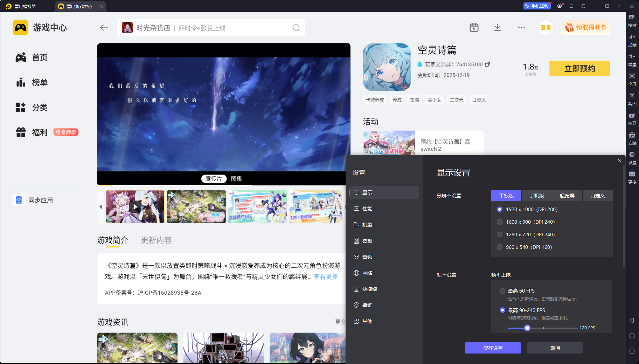Open the 榜单 rankings icon
The width and height of the screenshot is (639, 364).
21,82
